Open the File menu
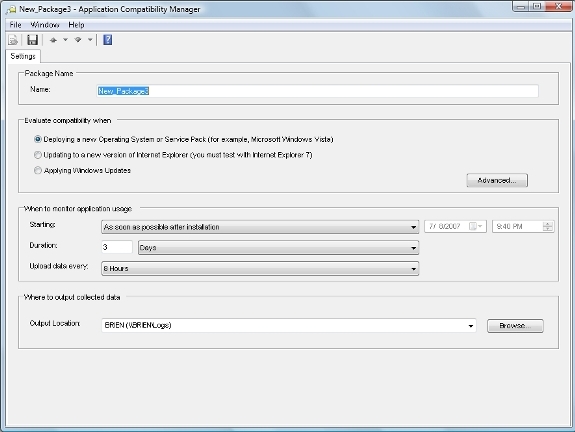The image size is (575, 432). coord(15,25)
